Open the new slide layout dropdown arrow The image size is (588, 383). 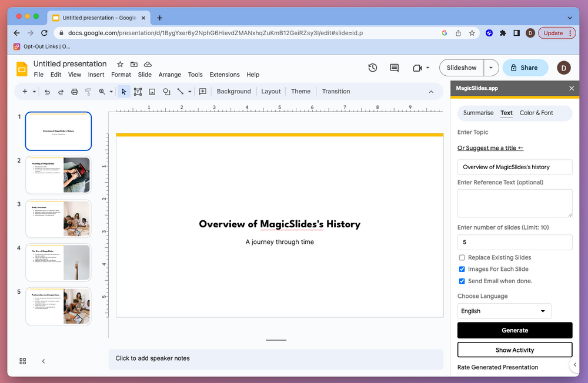tap(34, 92)
